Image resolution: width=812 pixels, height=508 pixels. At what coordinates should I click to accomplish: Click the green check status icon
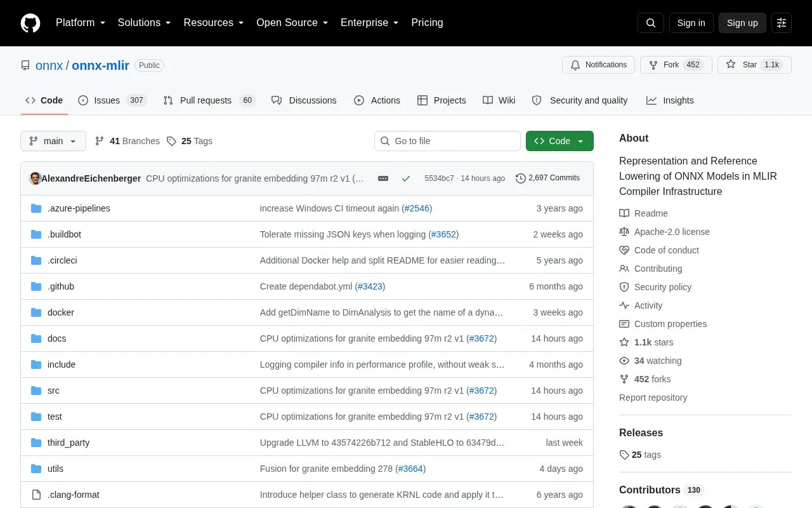click(x=406, y=178)
